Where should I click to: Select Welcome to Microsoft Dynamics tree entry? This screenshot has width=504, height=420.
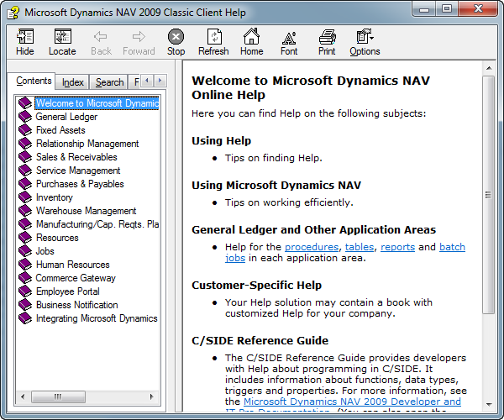tap(97, 103)
